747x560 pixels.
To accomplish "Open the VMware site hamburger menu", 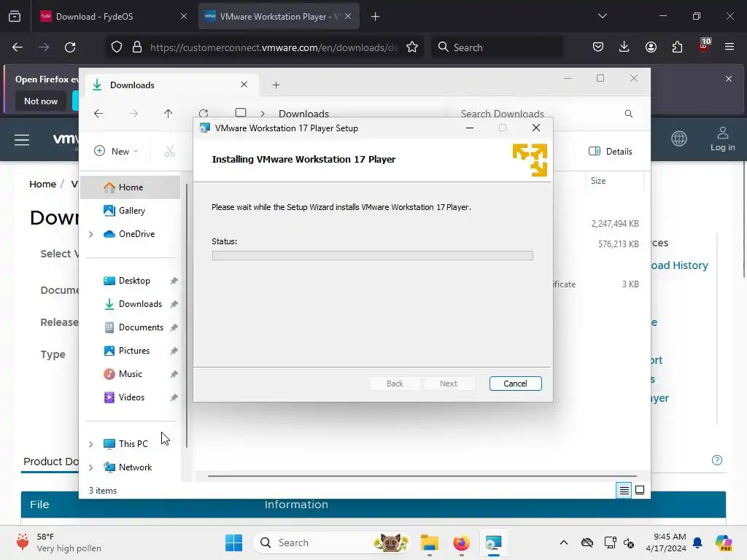I will 22,139.
